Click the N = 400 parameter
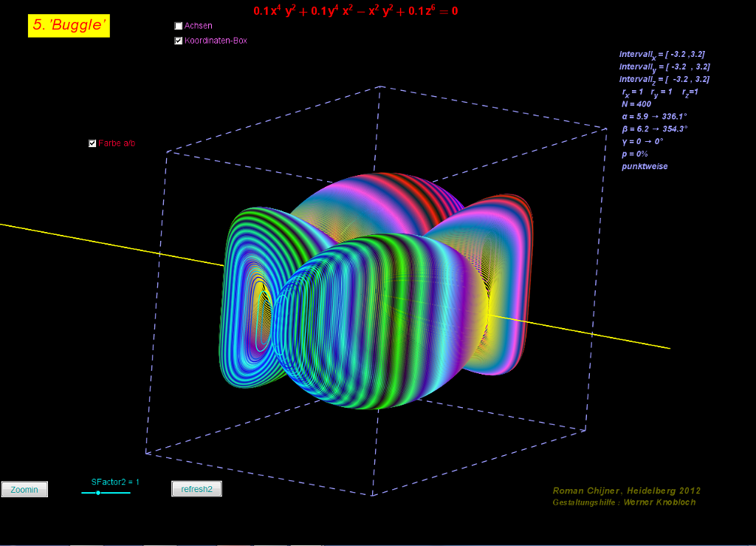756x546 pixels. tap(636, 104)
